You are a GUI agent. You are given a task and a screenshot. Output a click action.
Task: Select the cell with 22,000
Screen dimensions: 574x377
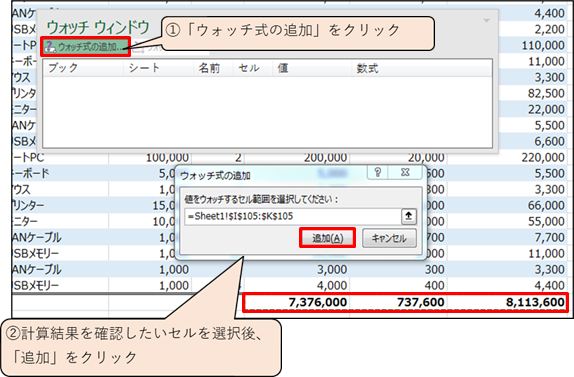tap(533, 109)
